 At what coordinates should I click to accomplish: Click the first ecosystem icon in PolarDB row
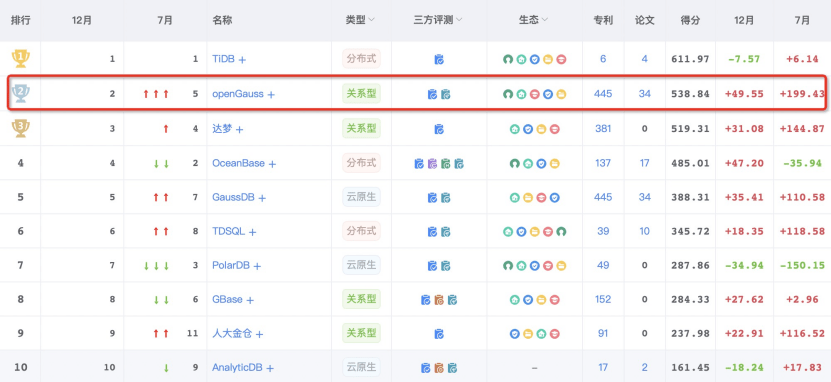[508, 265]
